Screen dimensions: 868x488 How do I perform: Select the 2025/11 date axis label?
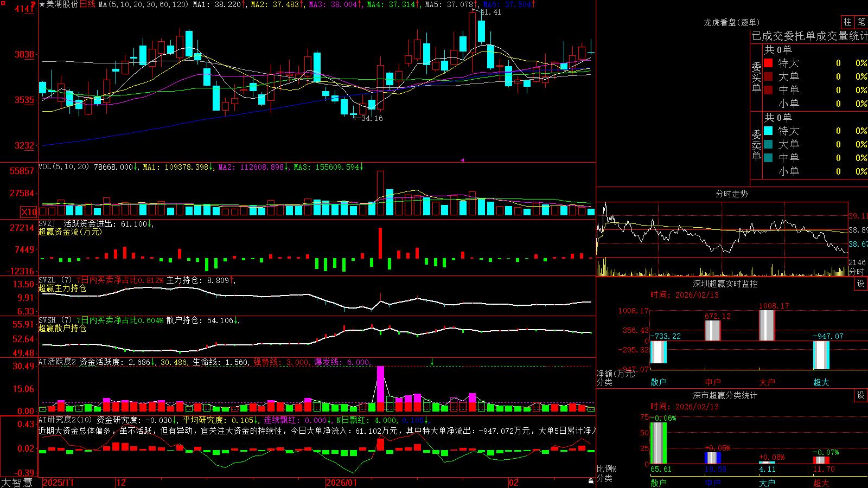(x=58, y=483)
